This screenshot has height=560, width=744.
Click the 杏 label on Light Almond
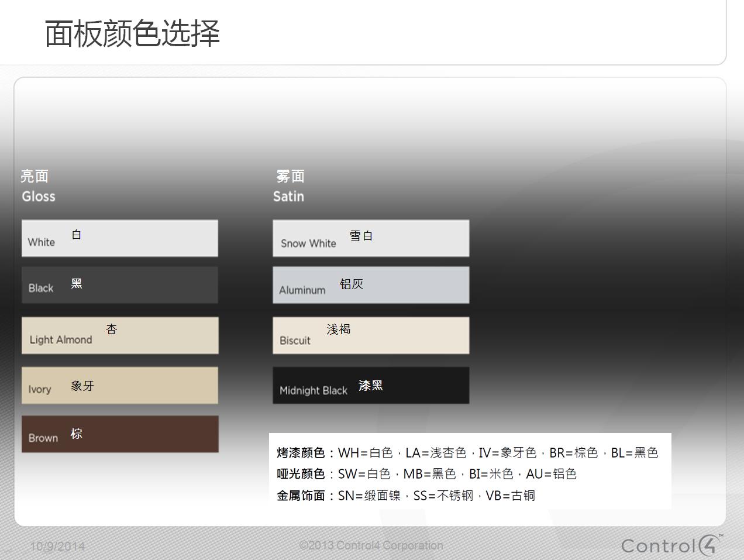(112, 329)
